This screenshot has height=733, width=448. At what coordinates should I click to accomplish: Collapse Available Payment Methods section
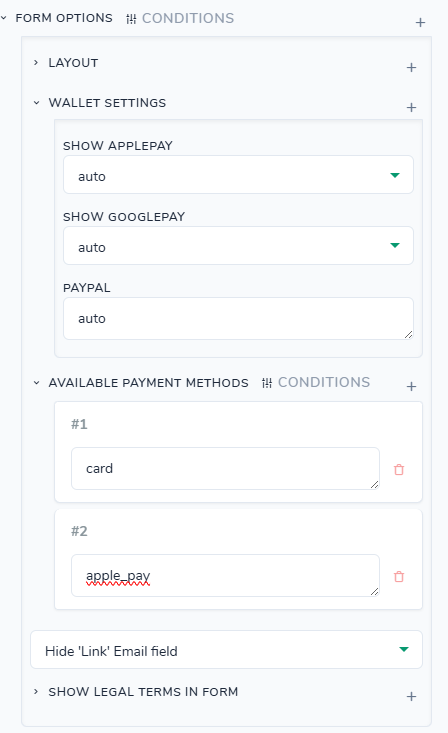(x=36, y=383)
